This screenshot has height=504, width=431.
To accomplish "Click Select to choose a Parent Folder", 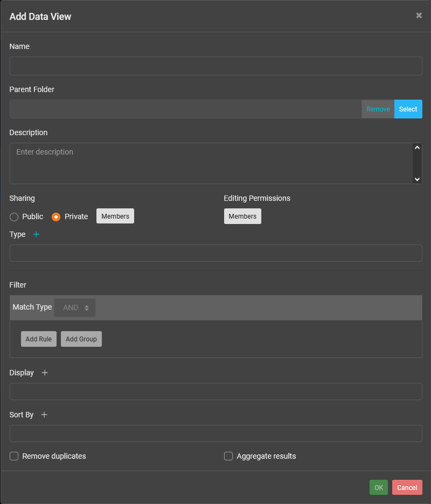I will [408, 109].
